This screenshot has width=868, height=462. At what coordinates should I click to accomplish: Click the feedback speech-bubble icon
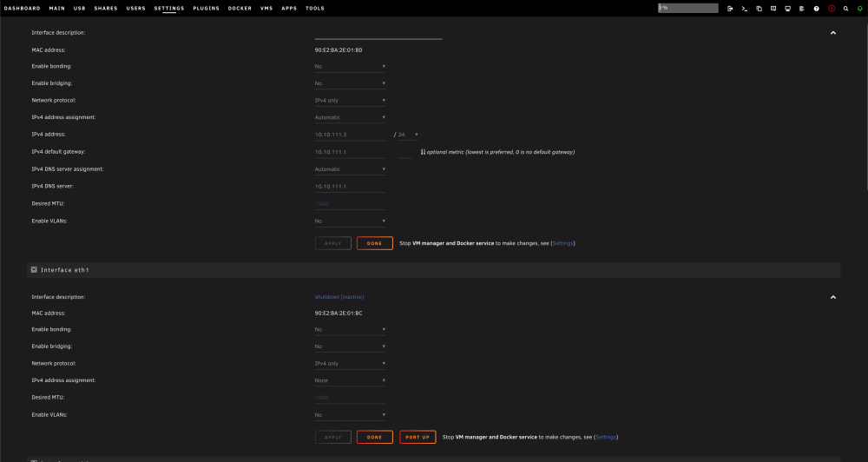click(773, 9)
